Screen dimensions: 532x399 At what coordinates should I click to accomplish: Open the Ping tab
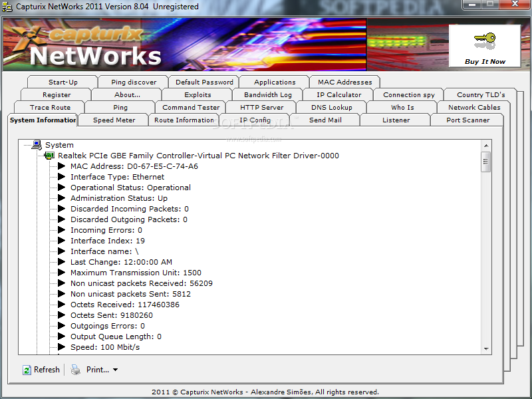120,108
